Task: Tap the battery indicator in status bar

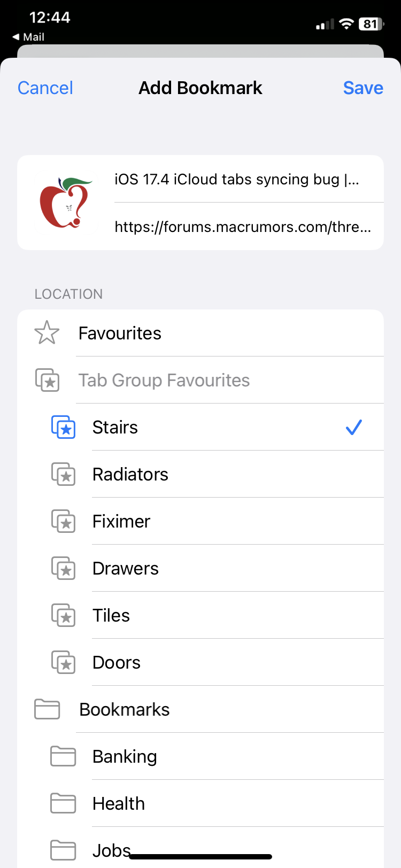Action: [371, 24]
